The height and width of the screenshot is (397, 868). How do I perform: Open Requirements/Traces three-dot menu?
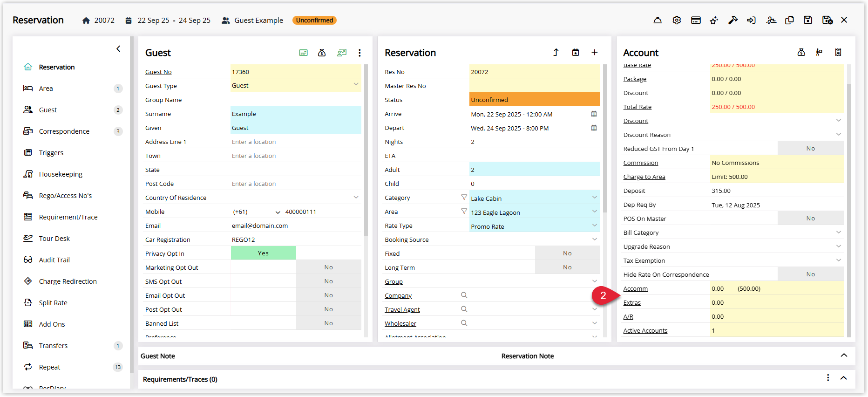[828, 378]
